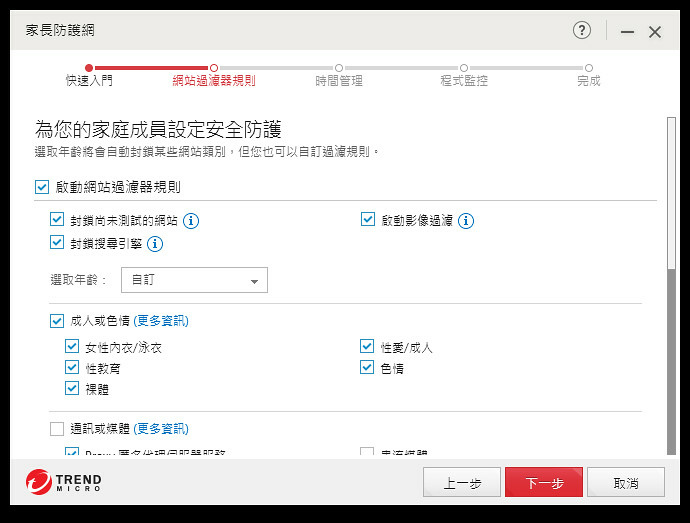The width and height of the screenshot is (690, 523).
Task: Uncheck 性愛/成人 checkbox
Action: coord(367,346)
